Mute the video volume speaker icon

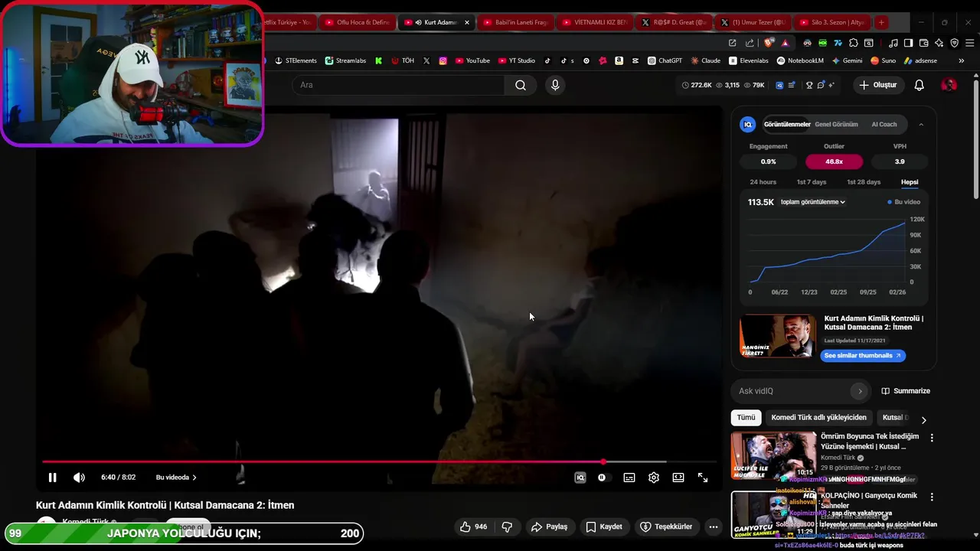[x=79, y=478]
